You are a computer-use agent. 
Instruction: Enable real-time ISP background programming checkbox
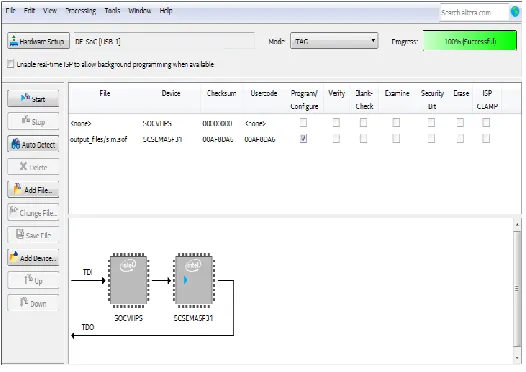click(x=10, y=64)
